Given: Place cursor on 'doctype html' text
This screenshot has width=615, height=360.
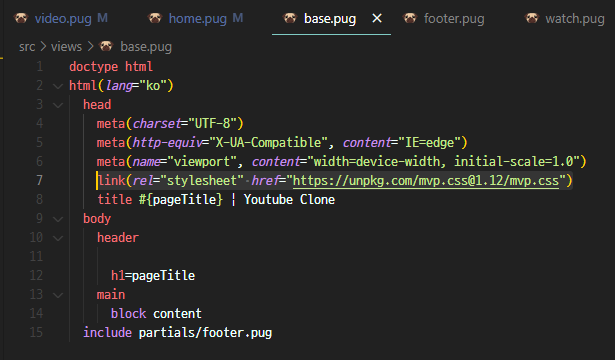Looking at the screenshot, I should (x=111, y=67).
